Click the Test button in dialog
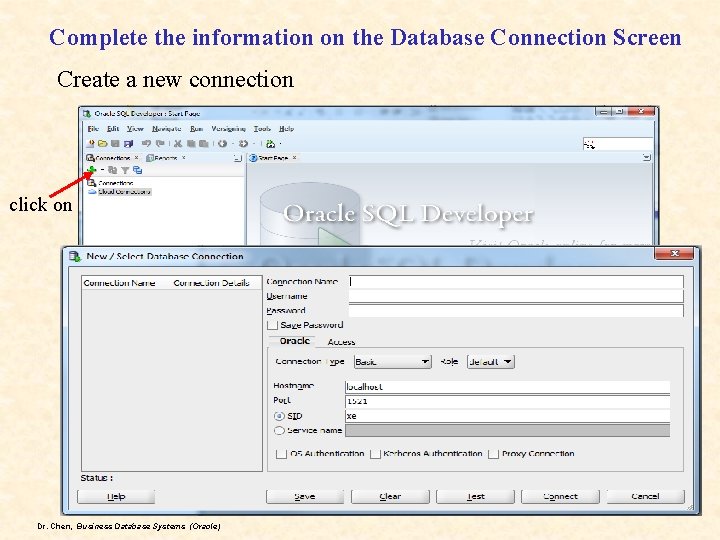720x540 pixels. pos(476,496)
